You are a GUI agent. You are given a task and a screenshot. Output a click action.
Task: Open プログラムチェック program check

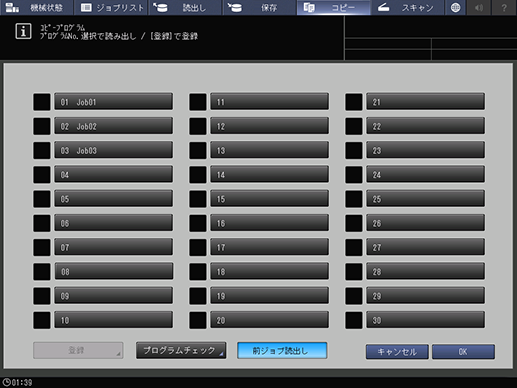pyautogui.click(x=181, y=350)
